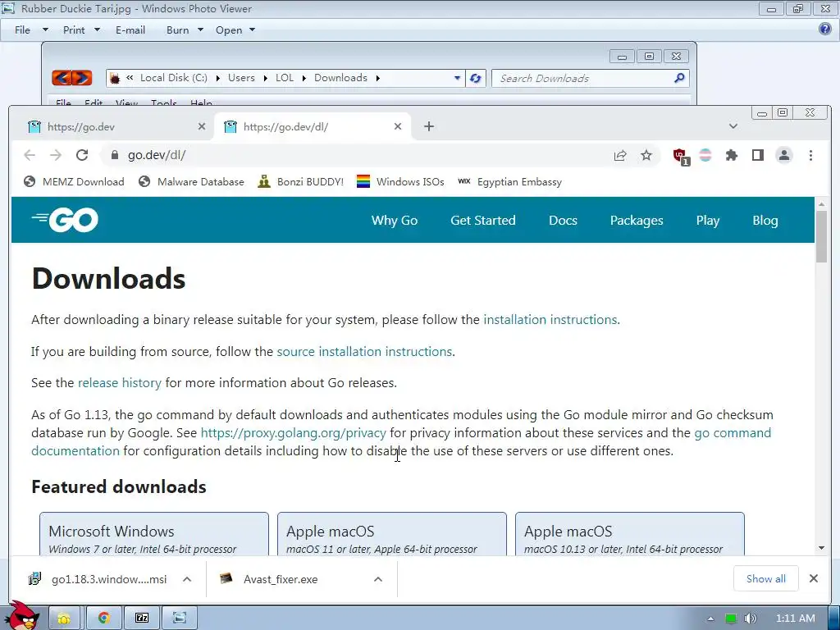Reload the go.dev/dl page
The width and height of the screenshot is (840, 630).
[82, 155]
